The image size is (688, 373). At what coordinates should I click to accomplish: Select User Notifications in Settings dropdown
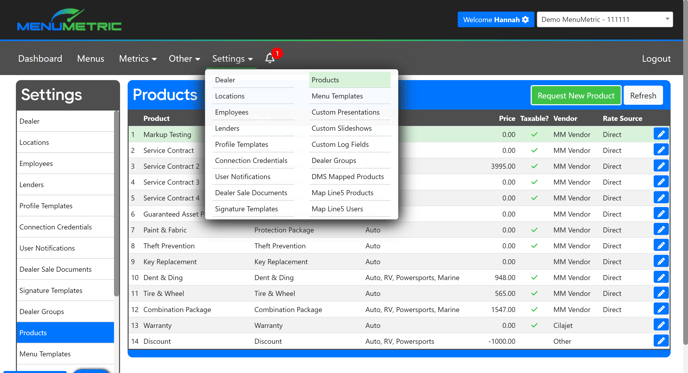coord(253,176)
